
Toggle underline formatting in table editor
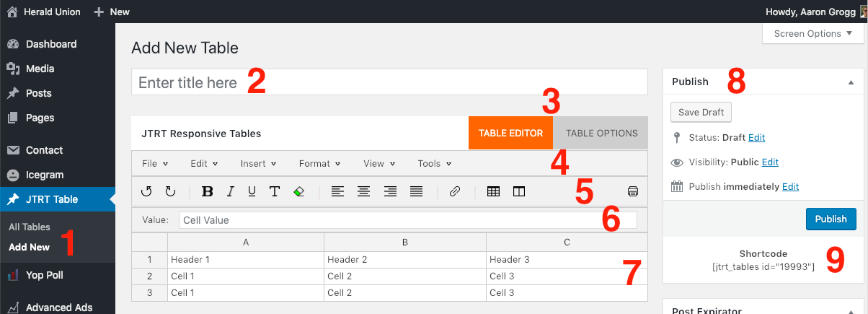pos(252,191)
